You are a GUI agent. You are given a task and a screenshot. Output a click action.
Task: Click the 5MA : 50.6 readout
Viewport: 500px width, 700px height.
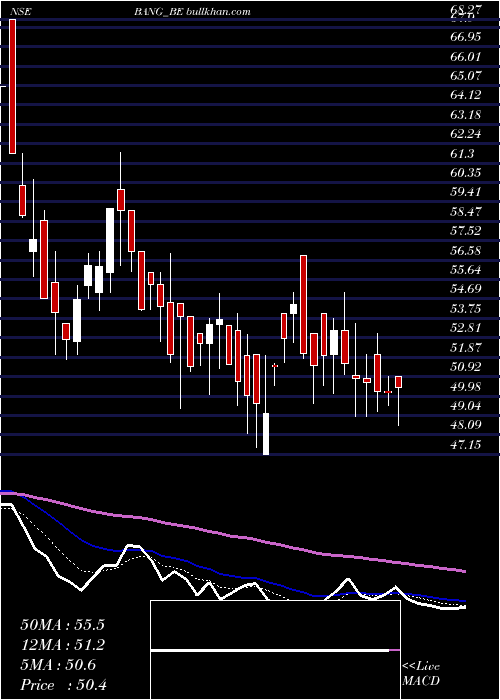point(58,666)
